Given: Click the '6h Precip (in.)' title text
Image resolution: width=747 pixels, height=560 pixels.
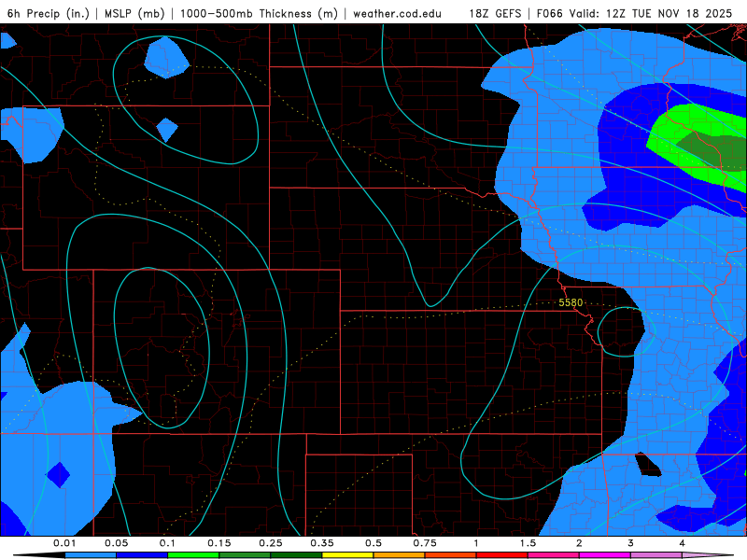Looking at the screenshot, I should tap(49, 14).
